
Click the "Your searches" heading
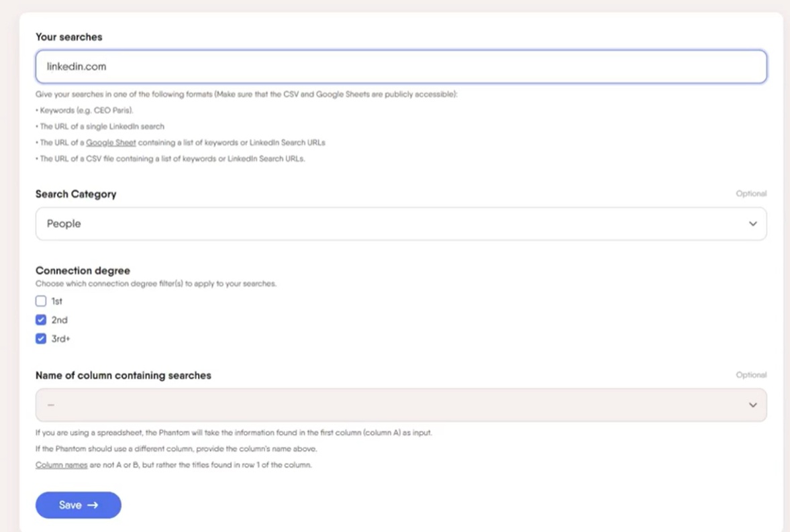[x=68, y=37]
